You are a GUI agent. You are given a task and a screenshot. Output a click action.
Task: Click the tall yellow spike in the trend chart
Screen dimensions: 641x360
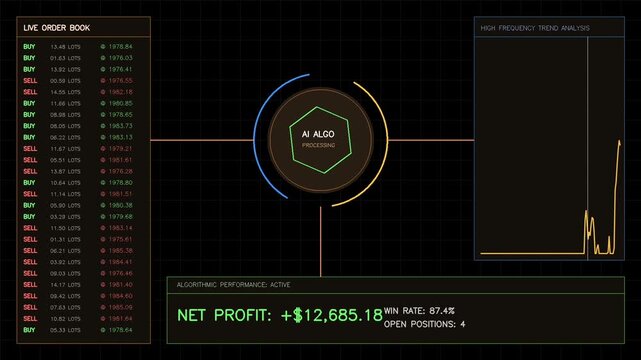(x=616, y=196)
